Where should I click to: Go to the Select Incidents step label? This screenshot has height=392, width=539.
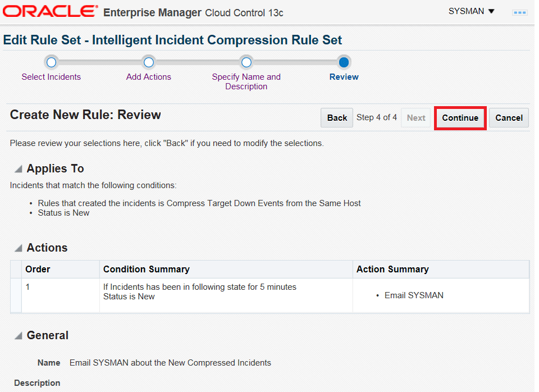(x=51, y=77)
